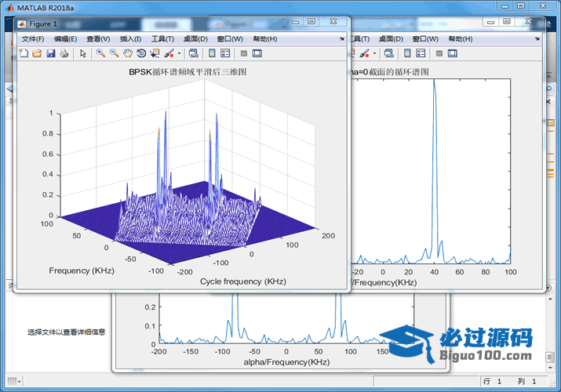
Task: Save Figure 1 using the floppy disk icon
Action: coord(51,53)
